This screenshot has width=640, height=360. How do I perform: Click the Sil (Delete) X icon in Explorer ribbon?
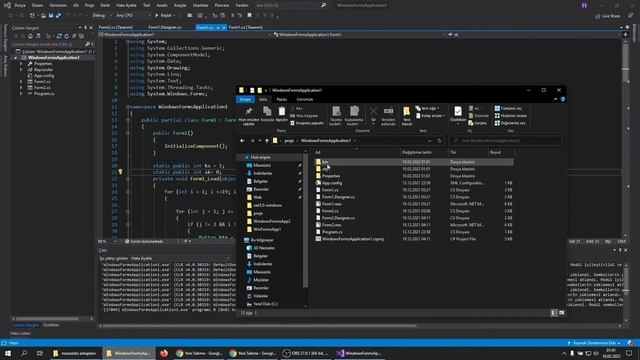[x=373, y=111]
